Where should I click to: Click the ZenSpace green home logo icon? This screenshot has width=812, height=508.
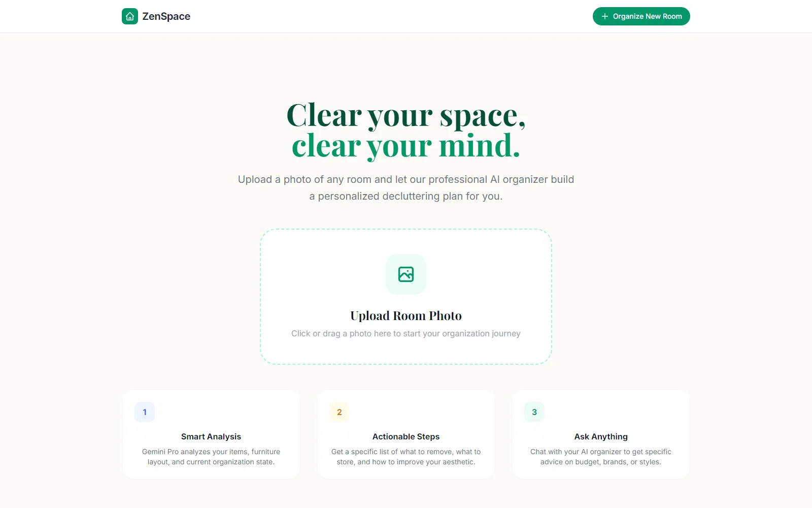coord(130,16)
